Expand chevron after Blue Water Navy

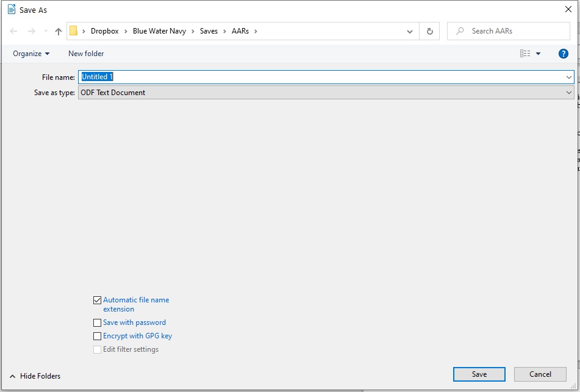tap(193, 31)
